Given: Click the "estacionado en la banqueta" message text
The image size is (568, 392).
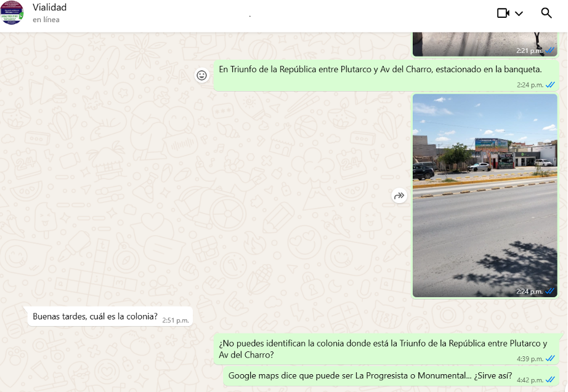Looking at the screenshot, I should point(380,70).
